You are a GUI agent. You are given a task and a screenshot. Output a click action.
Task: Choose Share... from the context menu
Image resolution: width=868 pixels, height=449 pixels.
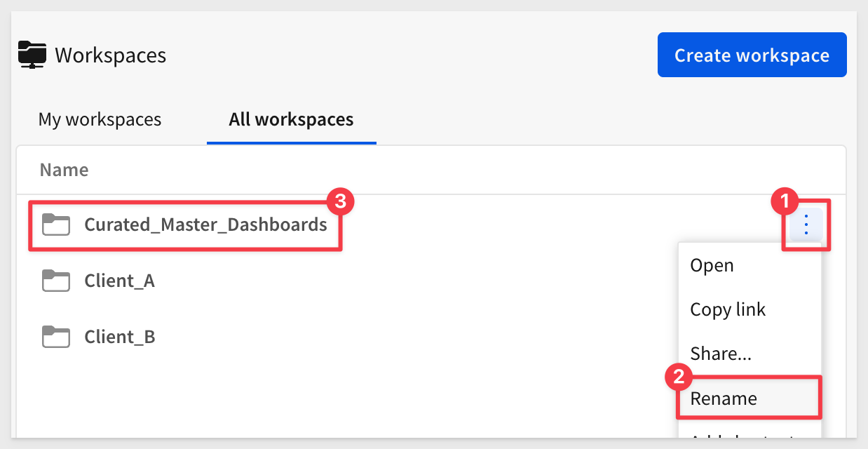[721, 353]
